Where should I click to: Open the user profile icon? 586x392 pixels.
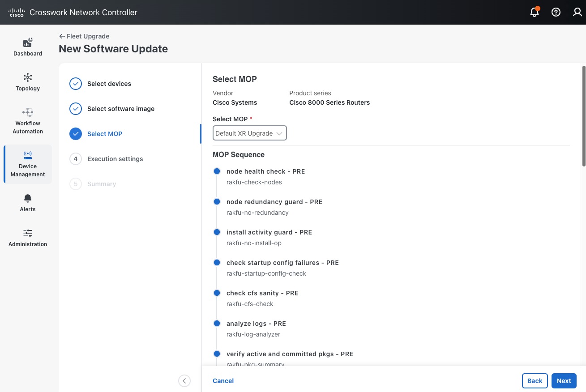pos(577,13)
